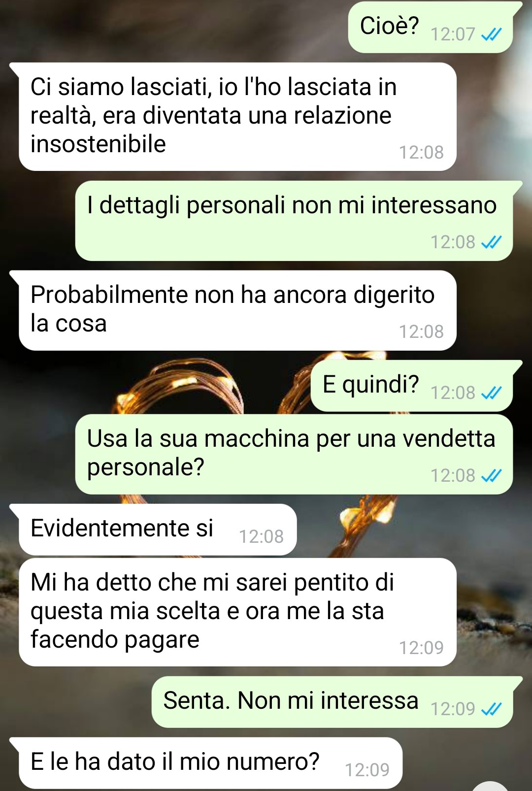Select the "Cioè?" message bubble
The width and height of the screenshot is (532, 791).
click(431, 27)
